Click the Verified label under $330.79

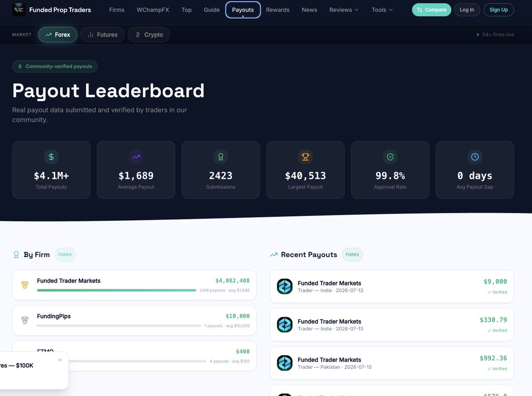pyautogui.click(x=497, y=330)
